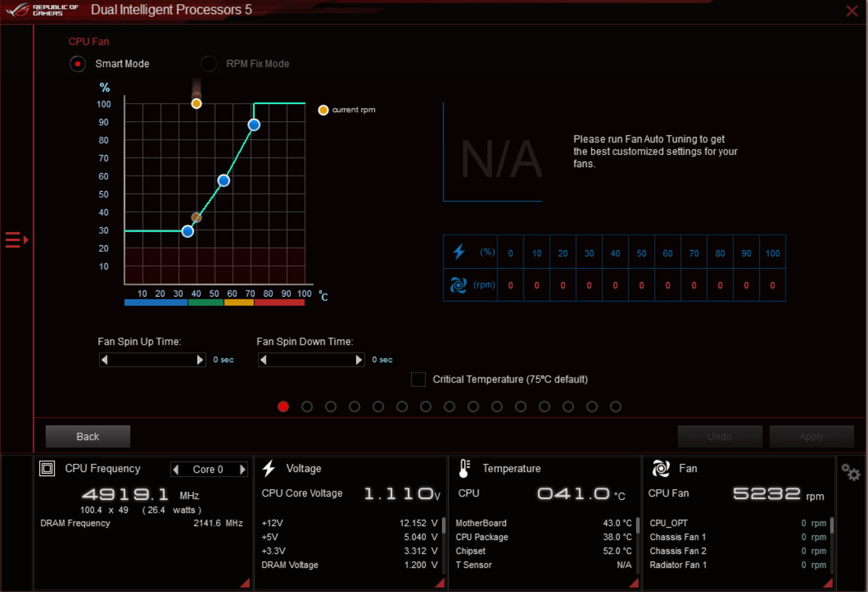Select the eighth fan page dot
Screen dimensions: 868x592
(x=449, y=407)
